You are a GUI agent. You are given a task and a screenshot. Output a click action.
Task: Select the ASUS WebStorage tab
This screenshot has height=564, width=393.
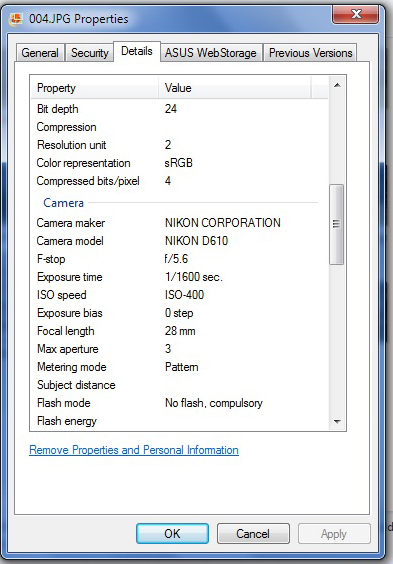[x=211, y=53]
